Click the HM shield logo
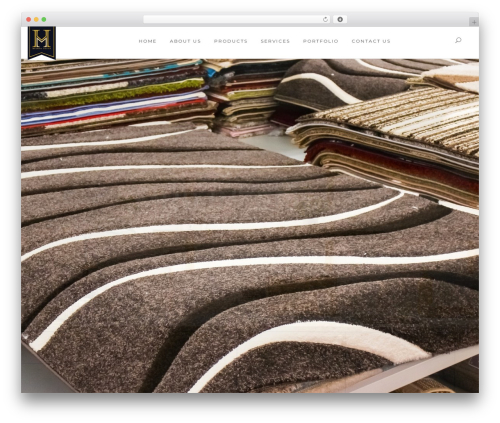This screenshot has height=423, width=500. click(42, 43)
